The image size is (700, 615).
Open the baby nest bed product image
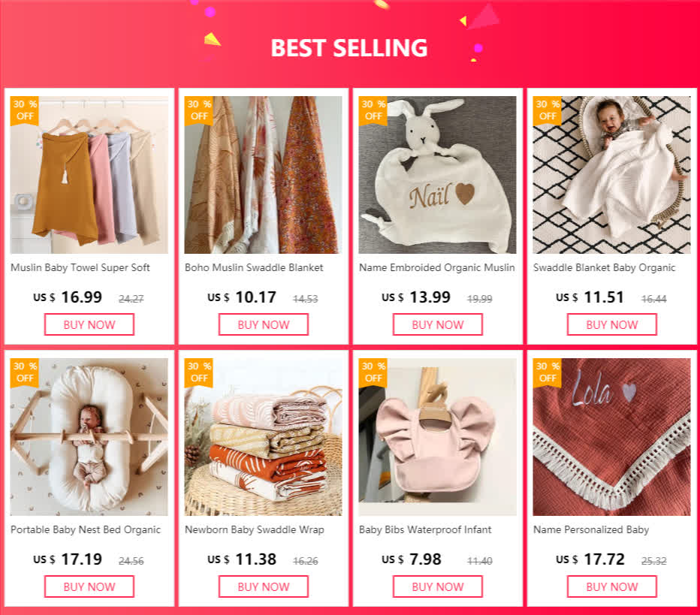[89, 437]
